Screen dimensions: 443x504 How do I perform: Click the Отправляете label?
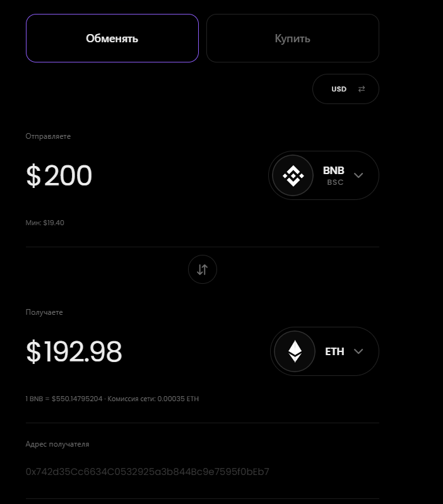pos(48,136)
